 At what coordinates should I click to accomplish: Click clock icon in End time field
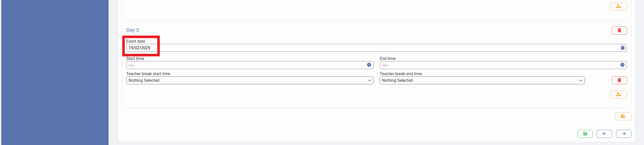[x=622, y=65]
